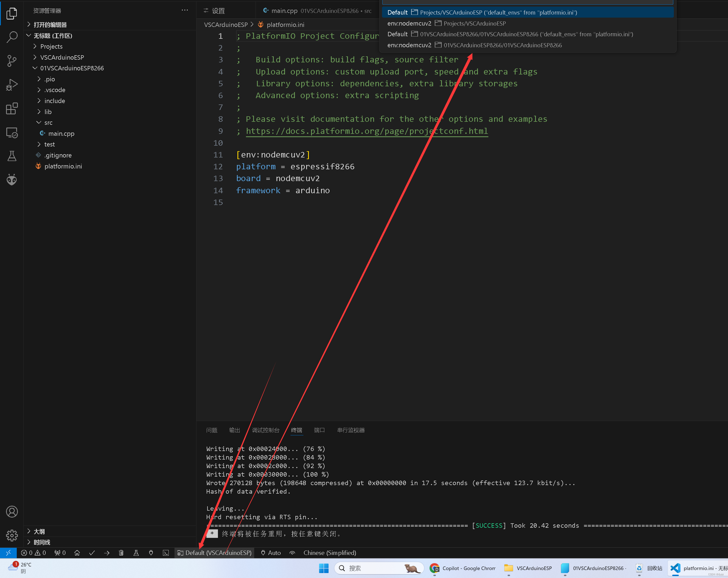
Task: Run PlatformIO Upload arrow in status bar
Action: pyautogui.click(x=107, y=553)
